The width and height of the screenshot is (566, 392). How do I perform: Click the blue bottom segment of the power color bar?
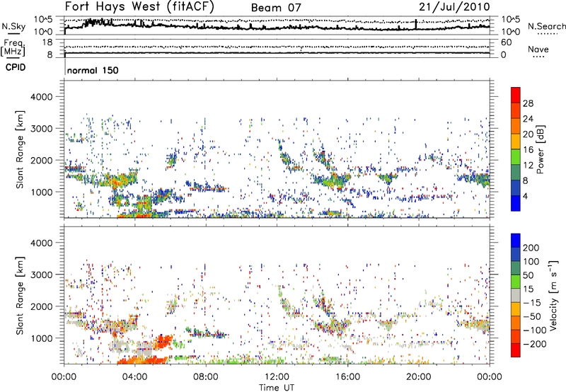pos(516,203)
